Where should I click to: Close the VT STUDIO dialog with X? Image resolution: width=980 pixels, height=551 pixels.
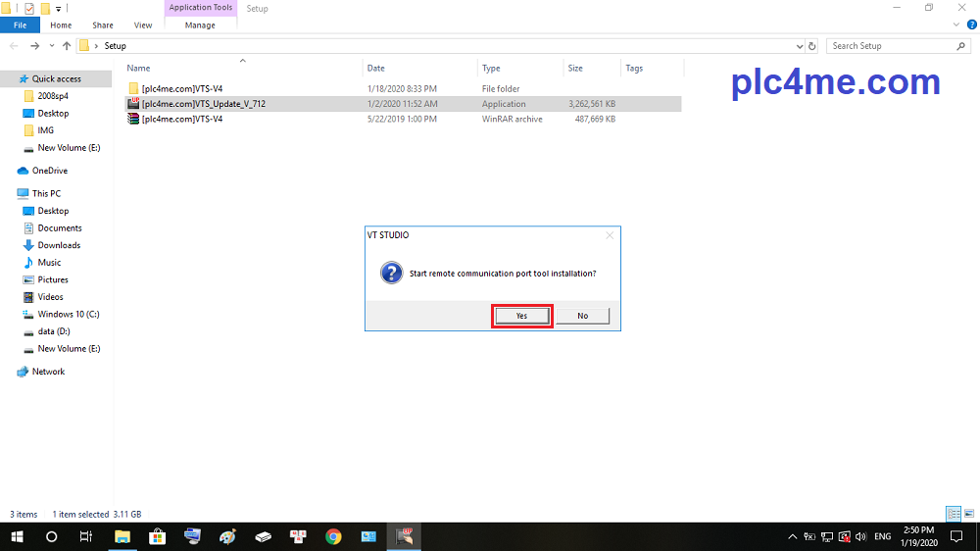click(x=610, y=235)
